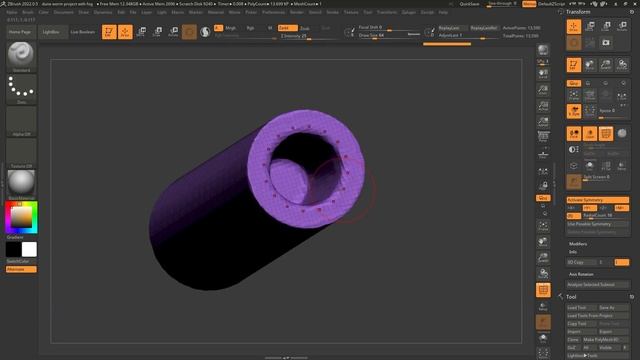Image resolution: width=640 pixels, height=360 pixels.
Task: Adjust the Z Intensity slider
Action: coord(309,36)
